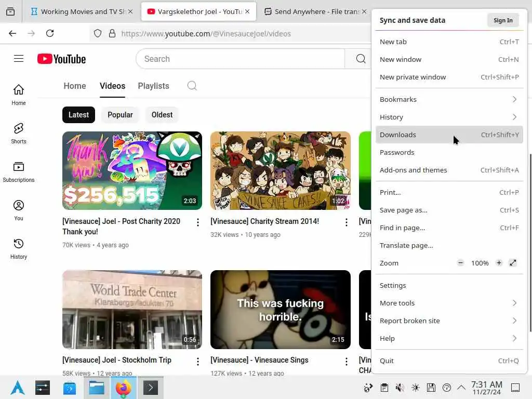Click the URL address bar
The width and height of the screenshot is (532, 399).
[x=231, y=34]
